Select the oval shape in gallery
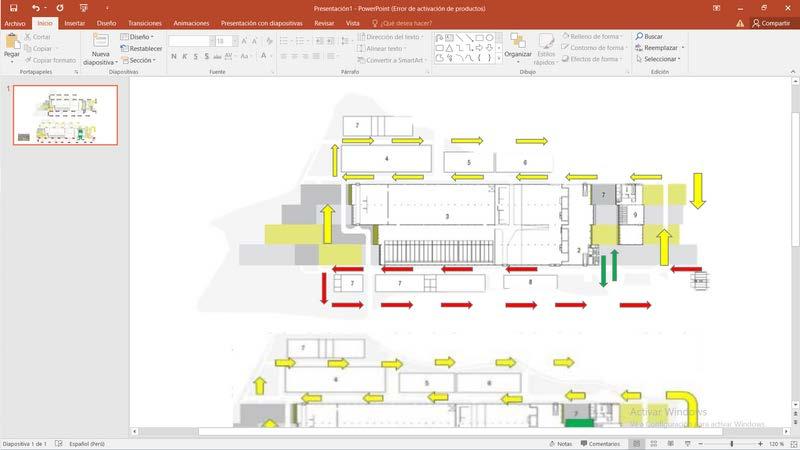 [489, 38]
